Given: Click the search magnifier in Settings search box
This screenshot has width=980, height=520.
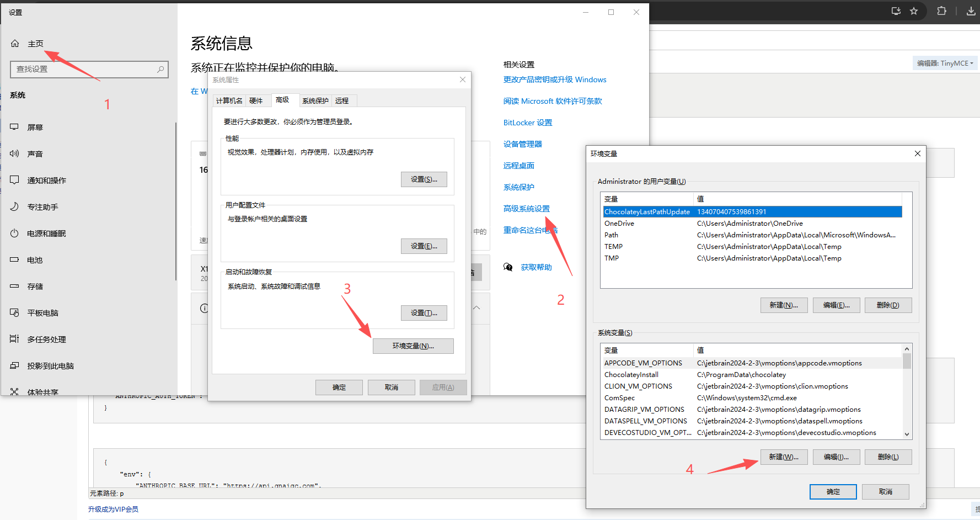Looking at the screenshot, I should point(160,69).
